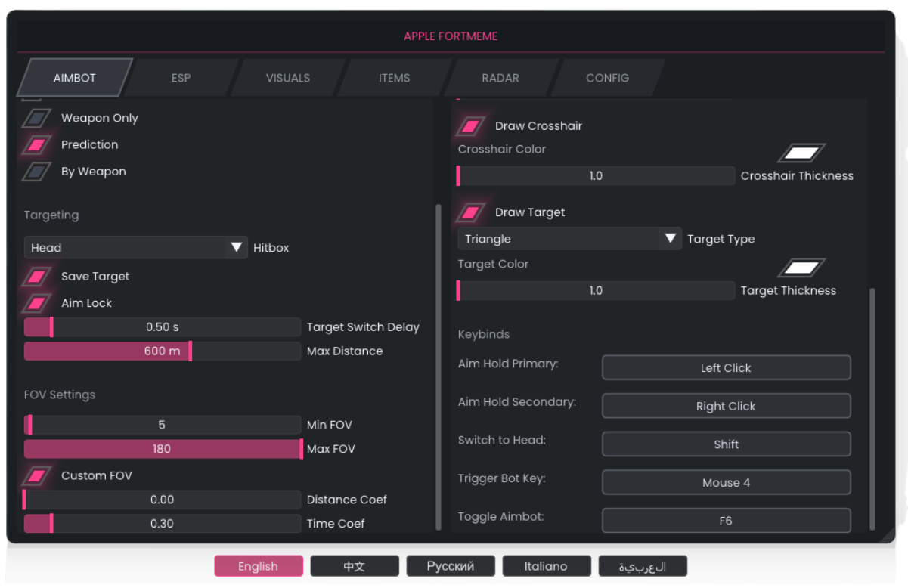Click the Aim Hold Primary keybind button
The width and height of the screenshot is (908, 588).
pyautogui.click(x=726, y=368)
